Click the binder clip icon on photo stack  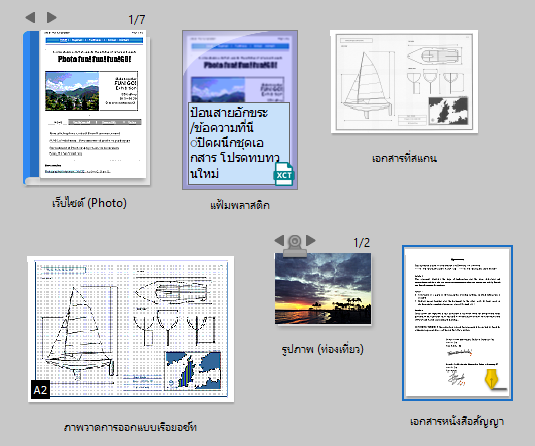[x=295, y=246]
